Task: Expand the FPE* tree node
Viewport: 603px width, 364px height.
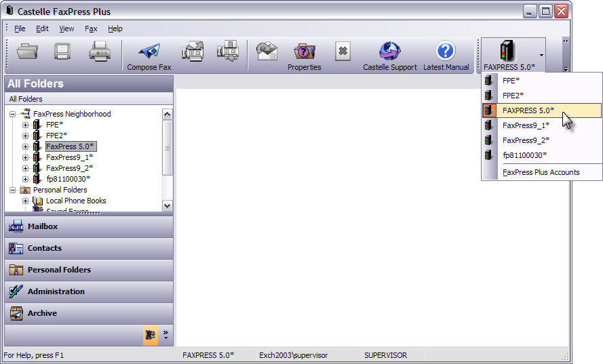Action: 25,125
